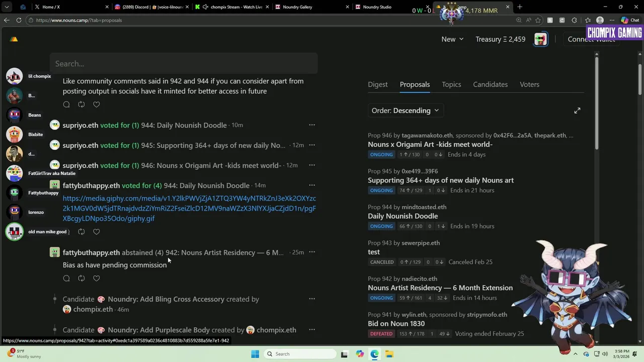Screen dimensions: 644x362
Task: Switch to the Home / X browser tab
Action: (x=70, y=7)
